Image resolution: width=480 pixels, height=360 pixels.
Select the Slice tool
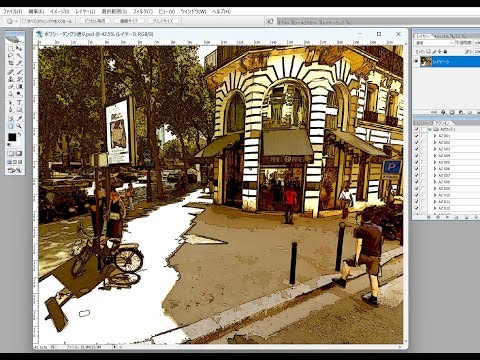[19, 63]
